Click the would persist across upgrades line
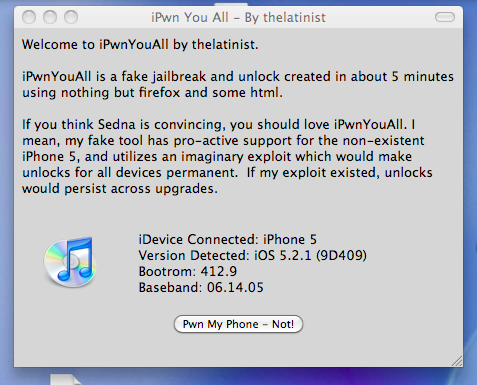The width and height of the screenshot is (477, 385). pyautogui.click(x=120, y=189)
